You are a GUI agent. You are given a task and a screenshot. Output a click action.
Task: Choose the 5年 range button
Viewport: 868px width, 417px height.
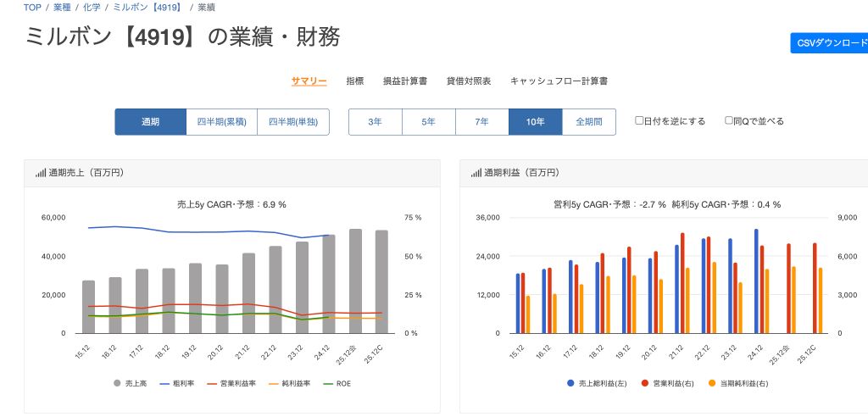pos(428,122)
